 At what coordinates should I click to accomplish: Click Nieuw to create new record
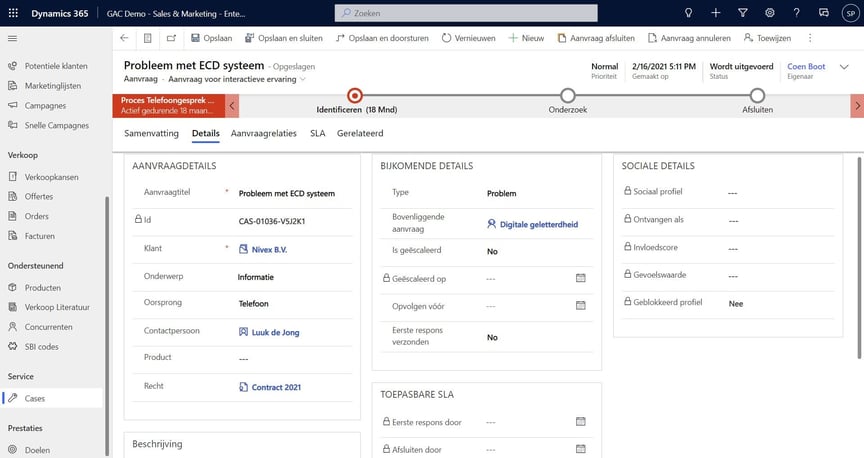click(526, 38)
